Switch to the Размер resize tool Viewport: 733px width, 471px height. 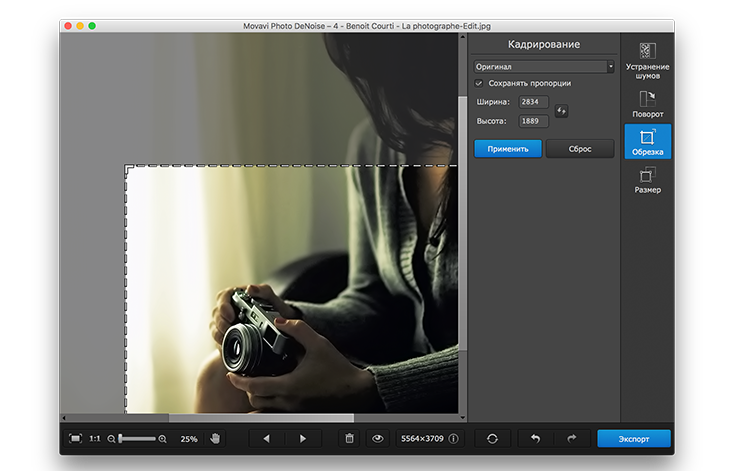pos(647,180)
